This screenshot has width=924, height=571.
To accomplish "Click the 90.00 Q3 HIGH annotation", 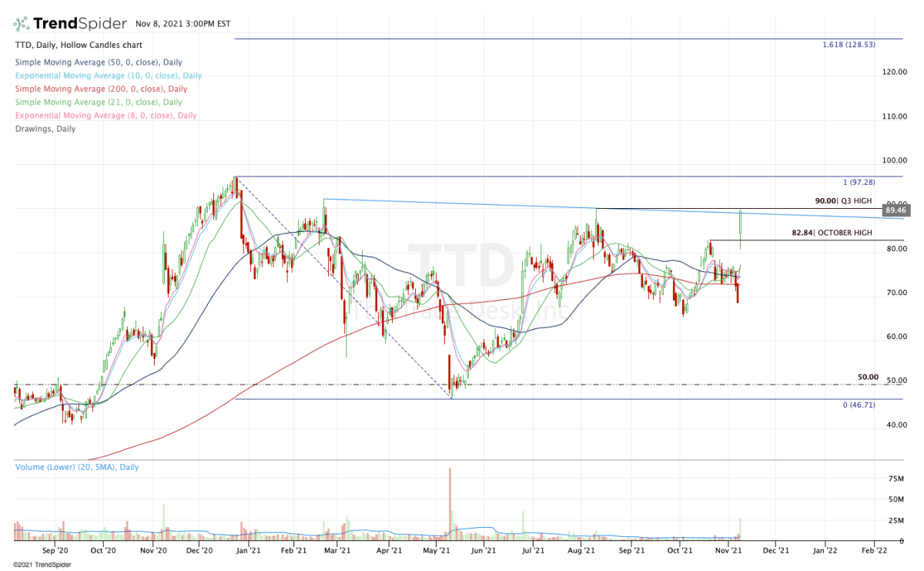I will pos(844,200).
